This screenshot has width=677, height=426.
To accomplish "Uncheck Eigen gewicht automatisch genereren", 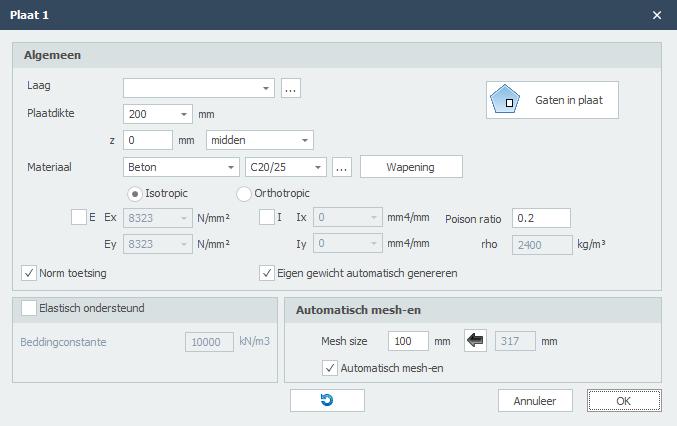I will tap(267, 273).
